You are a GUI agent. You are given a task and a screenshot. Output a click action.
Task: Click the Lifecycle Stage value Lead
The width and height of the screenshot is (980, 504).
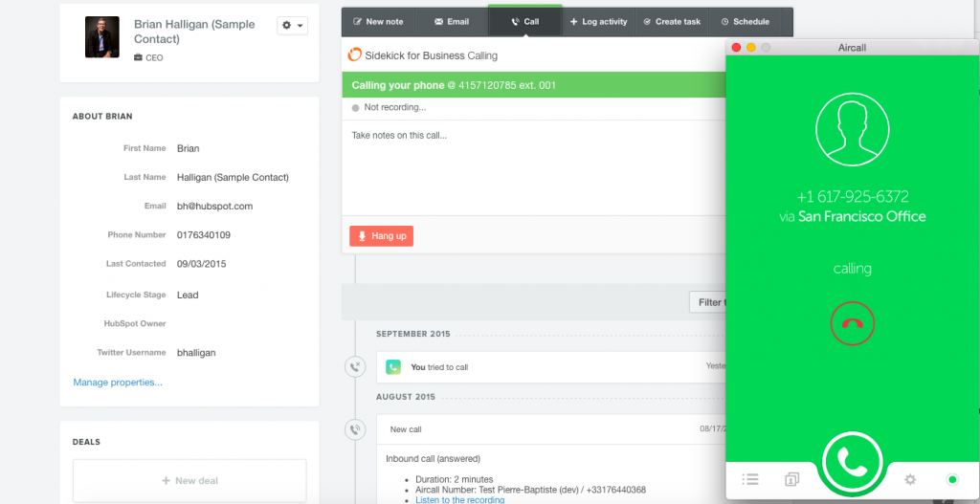coord(188,295)
